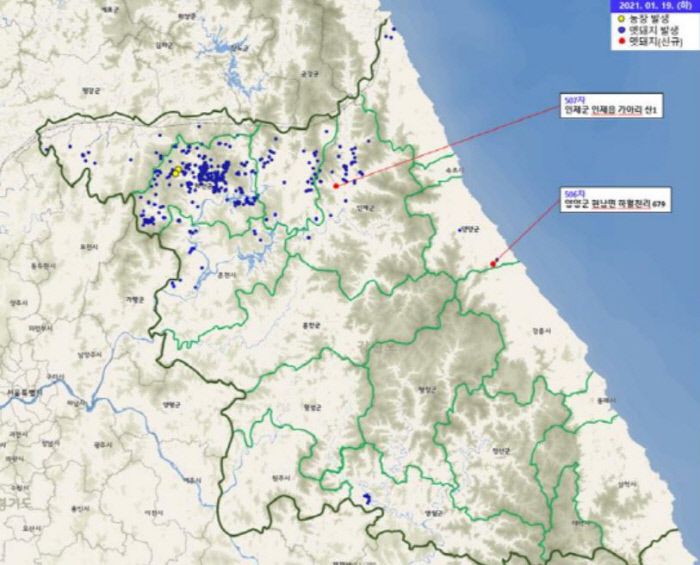The image size is (700, 565).
Task: Click the red new-case marker in Inje-gun
Action: 336,185
